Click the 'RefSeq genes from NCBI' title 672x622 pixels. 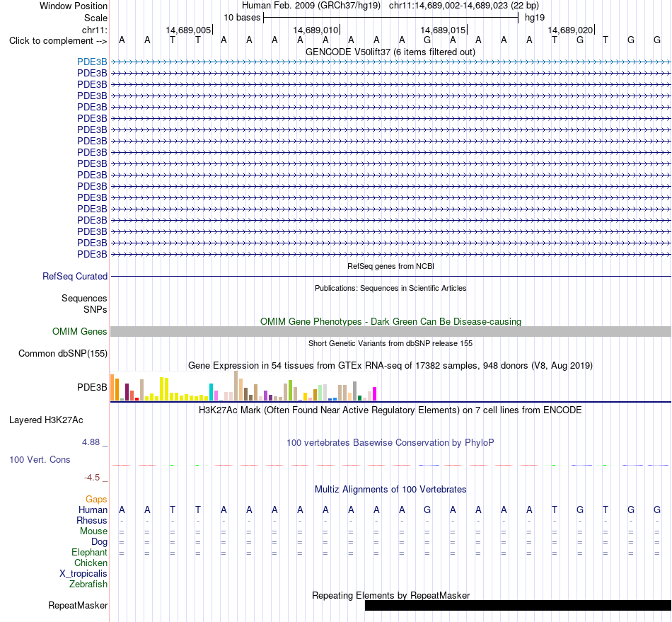coord(390,266)
